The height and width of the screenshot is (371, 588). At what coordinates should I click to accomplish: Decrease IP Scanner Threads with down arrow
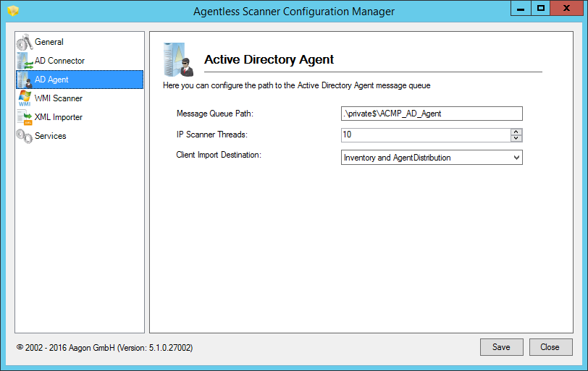[516, 138]
